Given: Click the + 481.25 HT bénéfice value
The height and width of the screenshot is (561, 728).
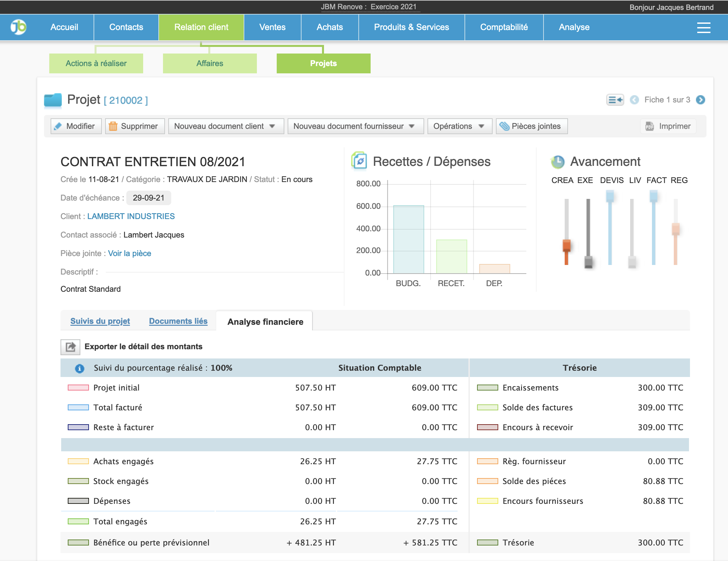Looking at the screenshot, I should 311,543.
